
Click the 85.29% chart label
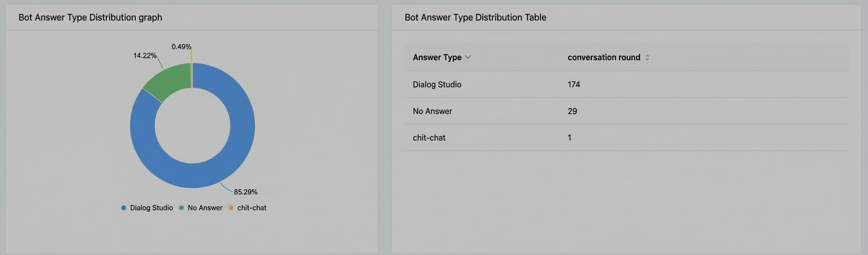pos(246,192)
